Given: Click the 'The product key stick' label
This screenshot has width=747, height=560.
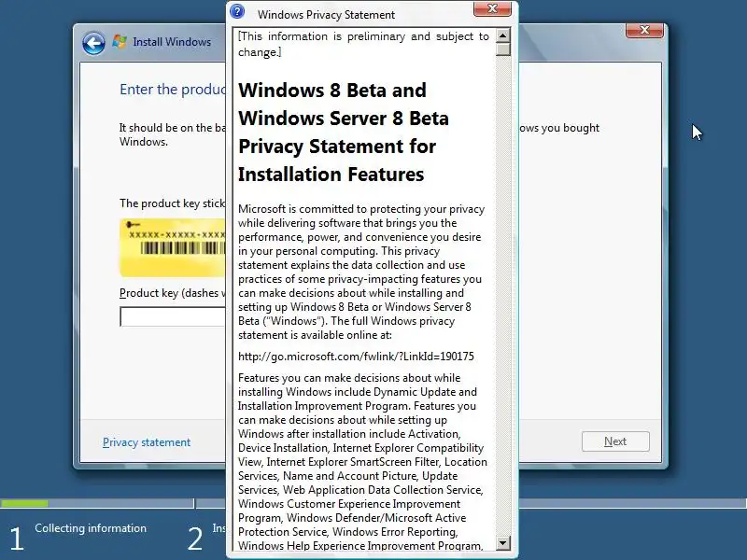Looking at the screenshot, I should [x=172, y=203].
